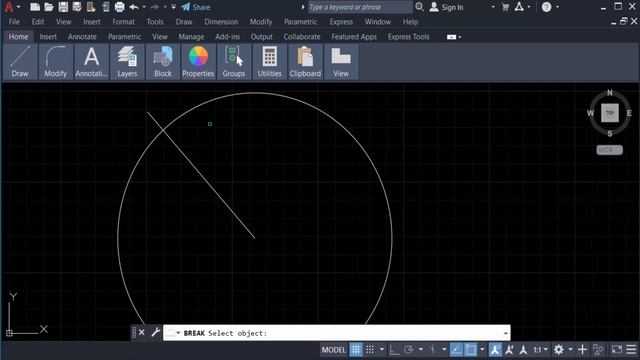This screenshot has height=360, width=640.
Task: Open the Draw ribbon panel
Action: (x=20, y=62)
